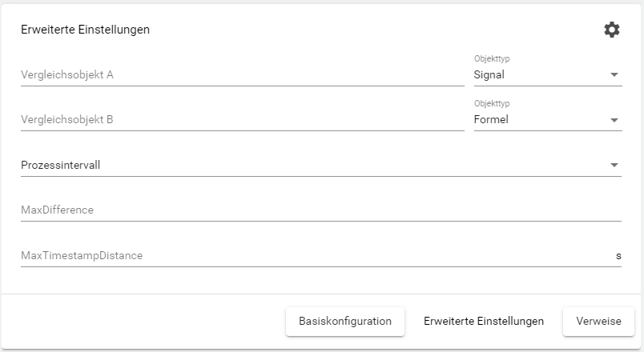Click into the MaxDifference field
644x352 pixels.
(320, 210)
